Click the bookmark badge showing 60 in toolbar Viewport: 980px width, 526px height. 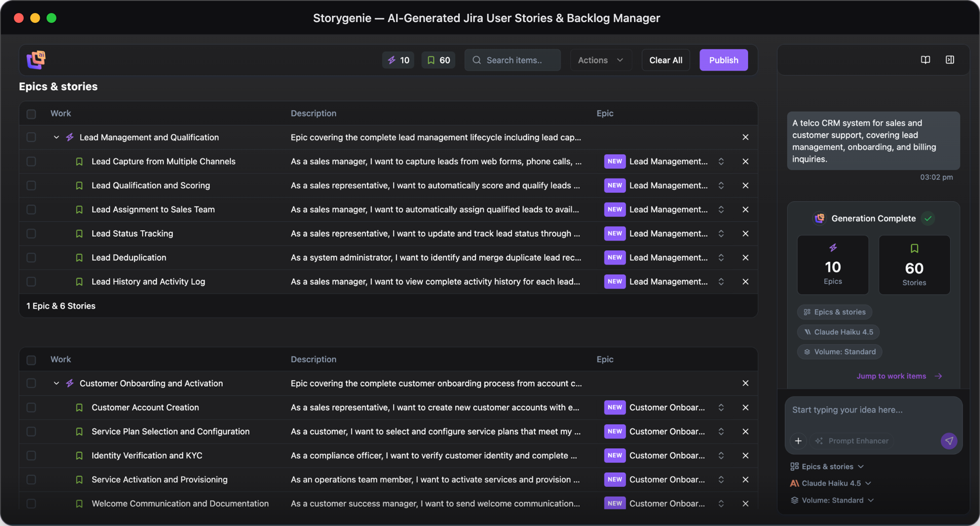pyautogui.click(x=438, y=60)
